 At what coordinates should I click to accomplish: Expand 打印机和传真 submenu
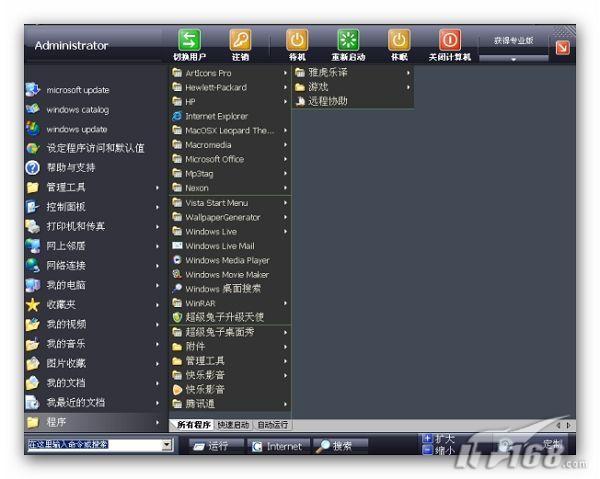pyautogui.click(x=157, y=226)
